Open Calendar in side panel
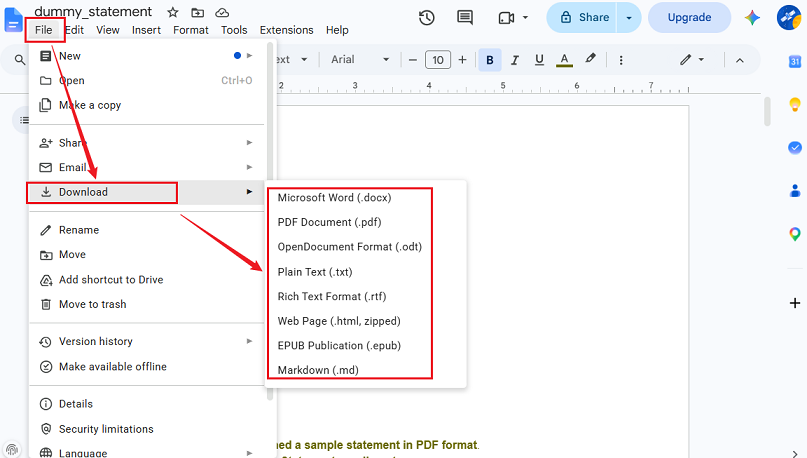The image size is (807, 458). tap(795, 62)
